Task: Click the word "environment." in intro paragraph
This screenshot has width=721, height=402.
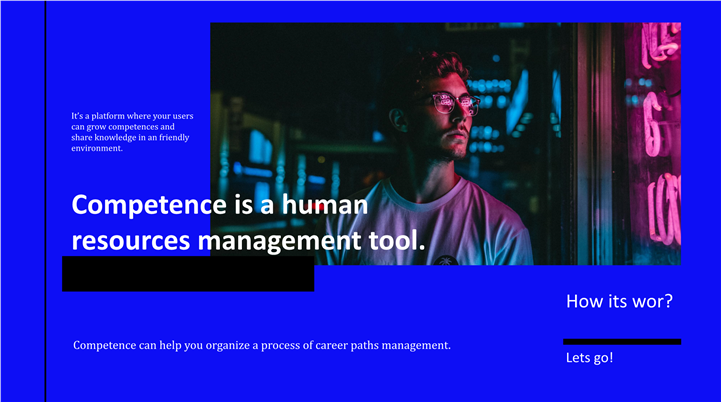Action: tap(97, 148)
